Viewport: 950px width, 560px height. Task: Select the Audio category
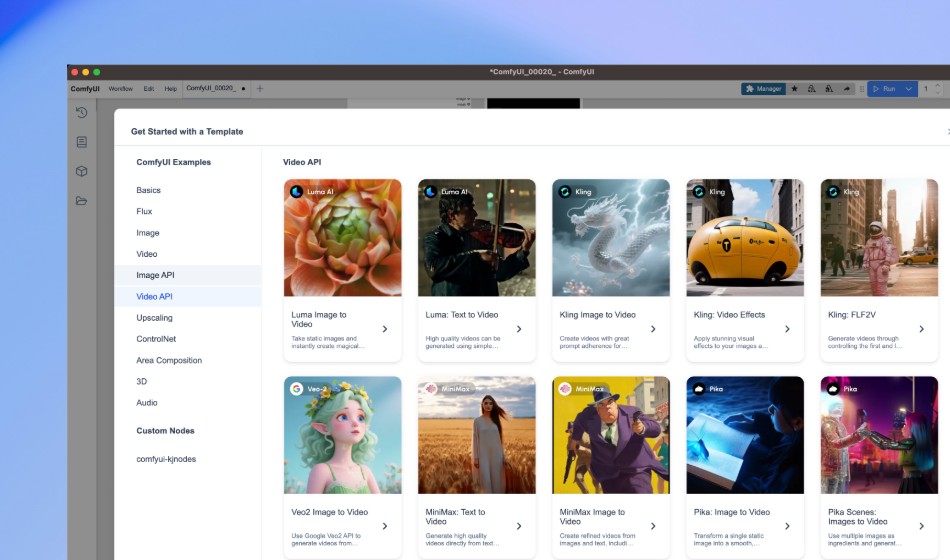point(188,402)
